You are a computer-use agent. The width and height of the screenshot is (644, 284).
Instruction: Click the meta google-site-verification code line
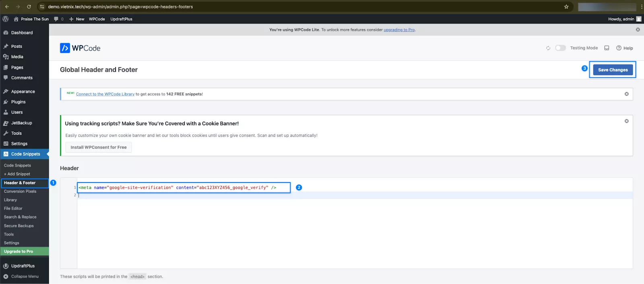pos(178,187)
